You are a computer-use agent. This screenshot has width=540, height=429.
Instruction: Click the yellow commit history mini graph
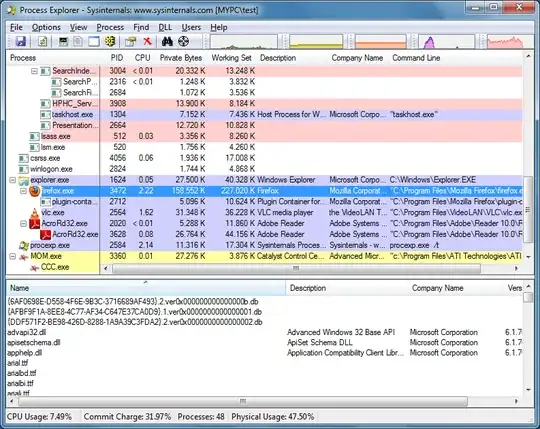click(316, 42)
